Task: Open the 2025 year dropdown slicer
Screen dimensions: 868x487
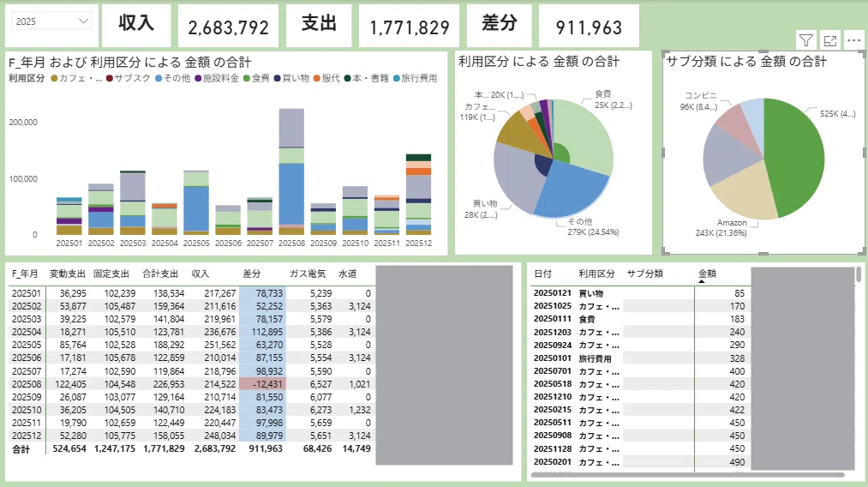Action: coord(51,21)
